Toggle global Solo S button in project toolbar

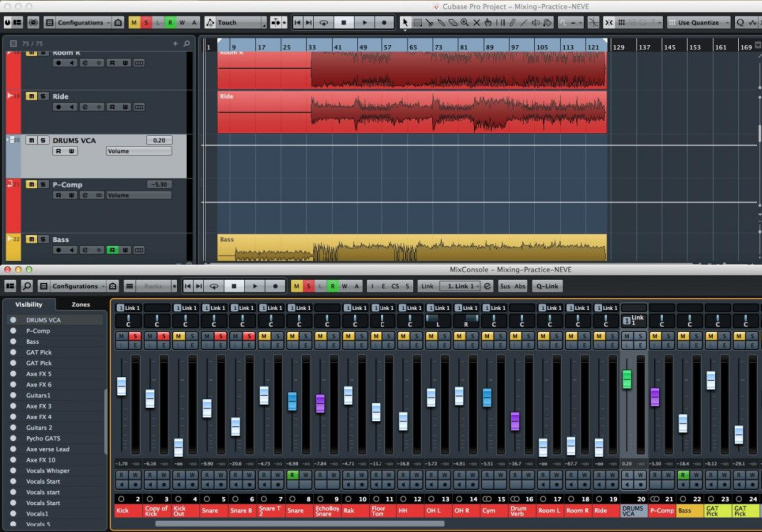(146, 22)
